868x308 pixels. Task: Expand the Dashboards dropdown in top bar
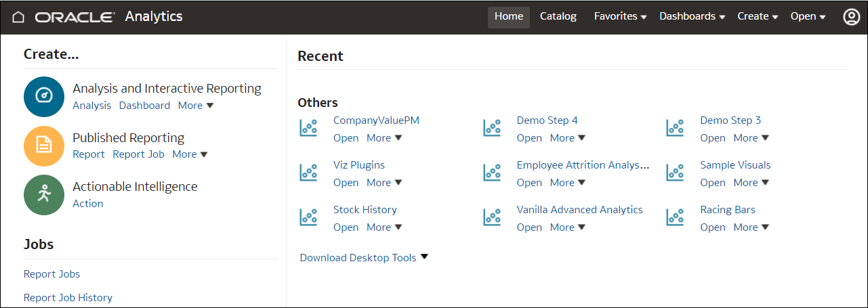tap(692, 17)
